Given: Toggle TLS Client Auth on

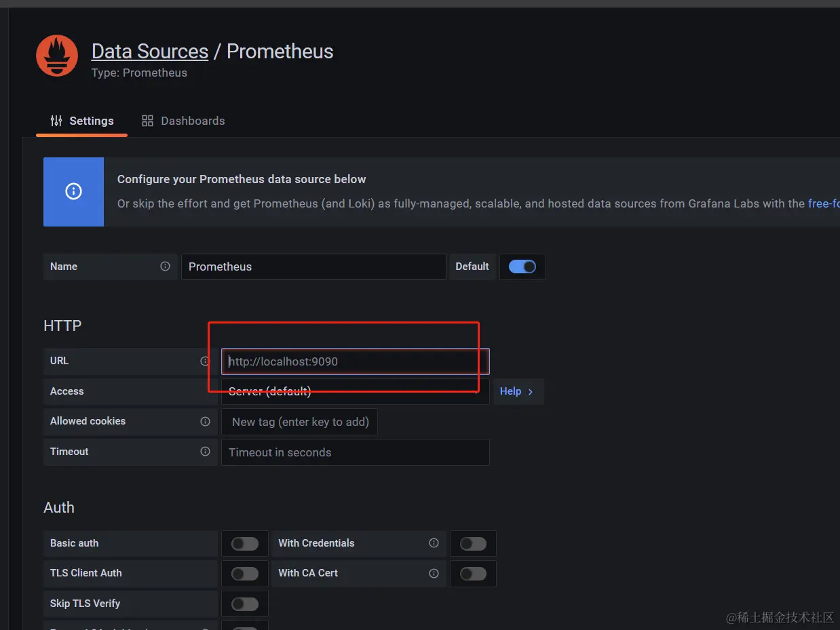Looking at the screenshot, I should click(x=245, y=574).
